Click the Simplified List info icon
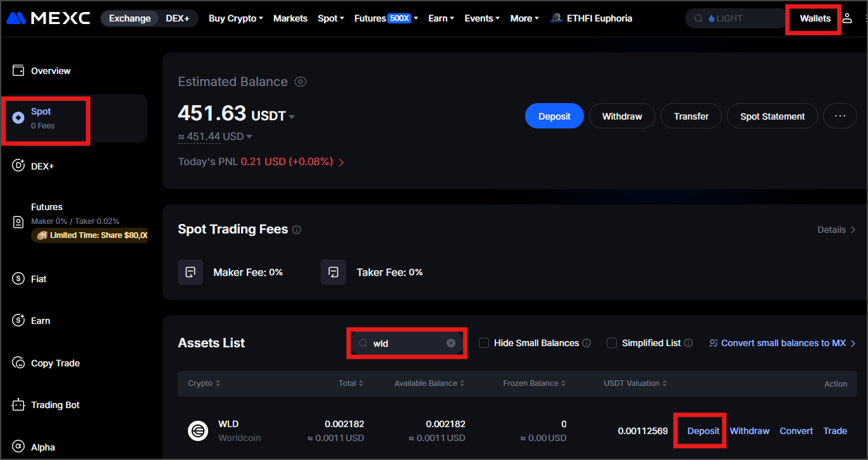Image resolution: width=868 pixels, height=460 pixels. click(688, 343)
